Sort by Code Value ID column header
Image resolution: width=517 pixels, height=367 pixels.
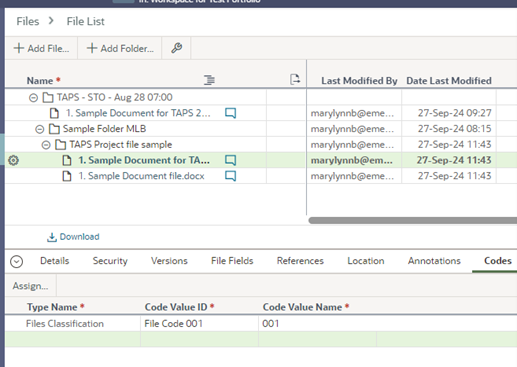pos(176,307)
